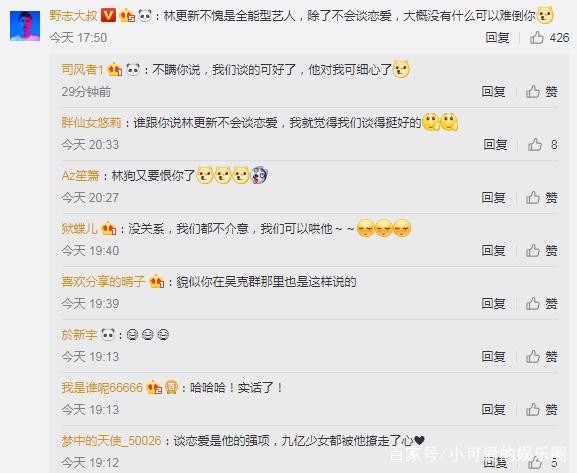Like the top comment with 426 likes
577x473 pixels.
click(537, 38)
